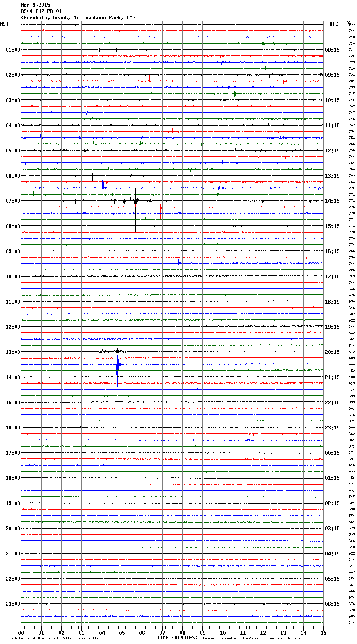Click the 10:15 UTC time label
Image resolution: width=357 pixels, height=644 pixels.
pos(332,100)
